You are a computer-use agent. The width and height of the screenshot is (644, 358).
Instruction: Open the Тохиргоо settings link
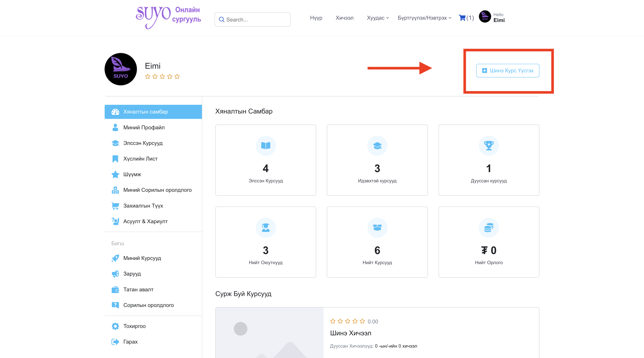[x=153, y=326]
